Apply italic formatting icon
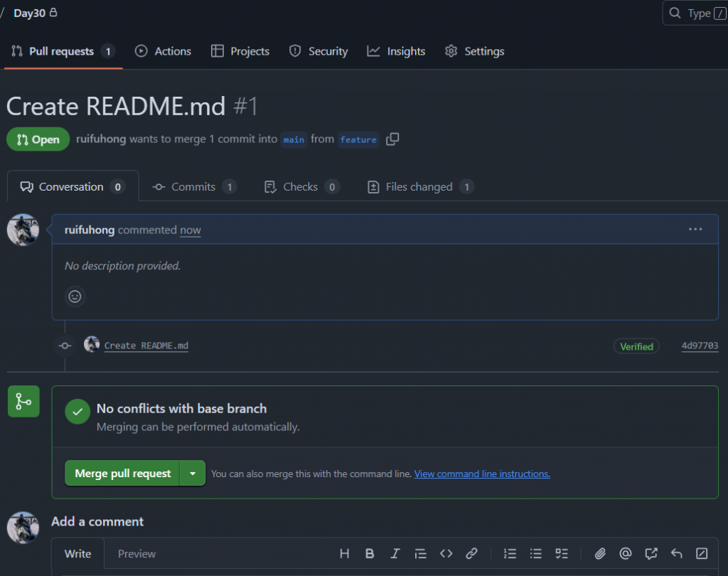 point(395,554)
